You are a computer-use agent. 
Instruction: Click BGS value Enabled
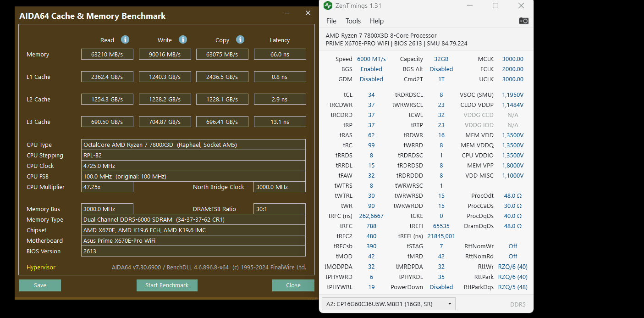(x=371, y=69)
